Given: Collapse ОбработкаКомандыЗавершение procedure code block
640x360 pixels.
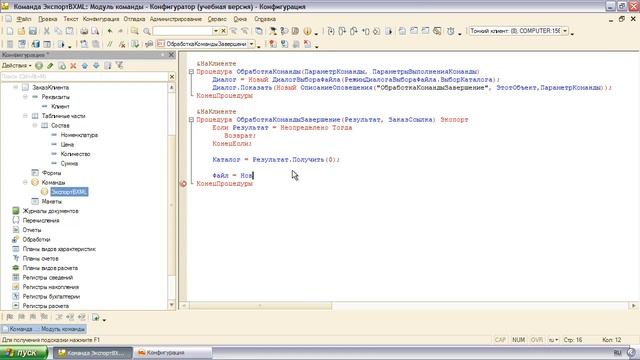Looking at the screenshot, I should tap(191, 120).
